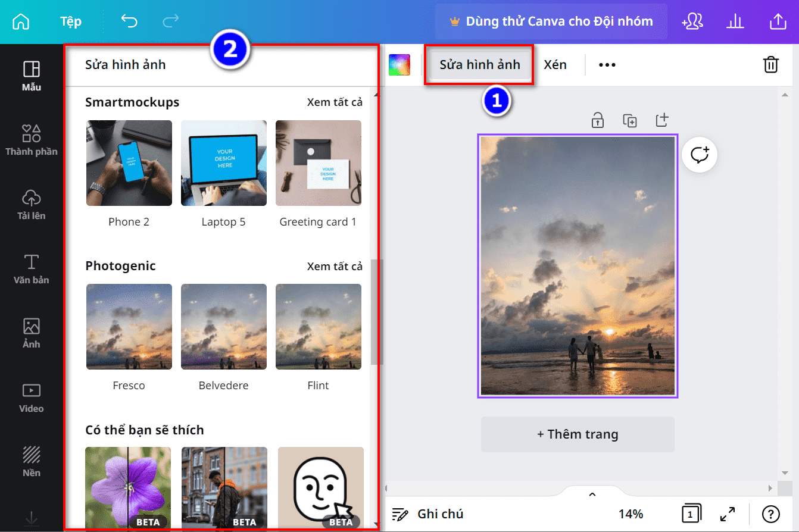Open the insights chart icon
799x532 pixels.
735,22
